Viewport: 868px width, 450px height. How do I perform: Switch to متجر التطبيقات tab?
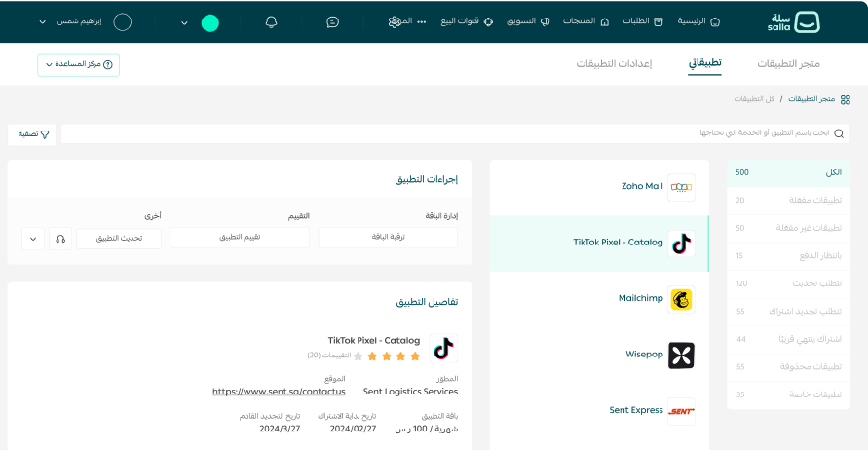coord(788,64)
